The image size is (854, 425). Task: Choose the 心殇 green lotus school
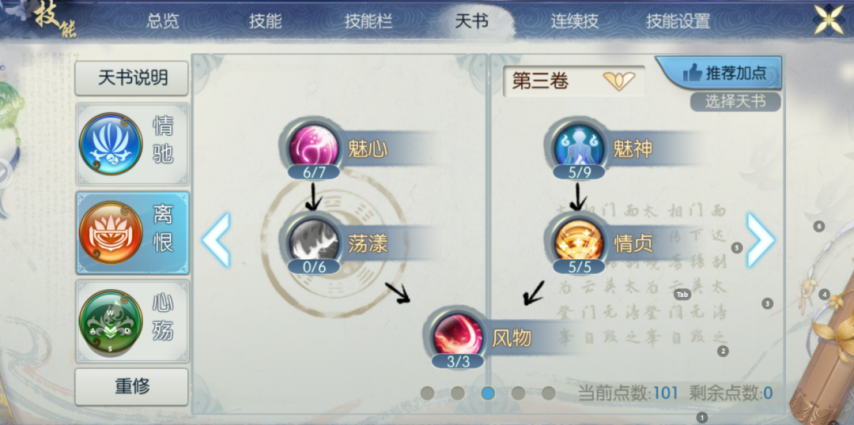pos(132,321)
